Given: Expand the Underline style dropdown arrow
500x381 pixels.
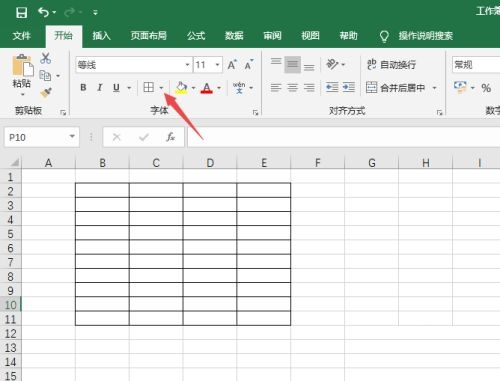Looking at the screenshot, I should (x=129, y=88).
